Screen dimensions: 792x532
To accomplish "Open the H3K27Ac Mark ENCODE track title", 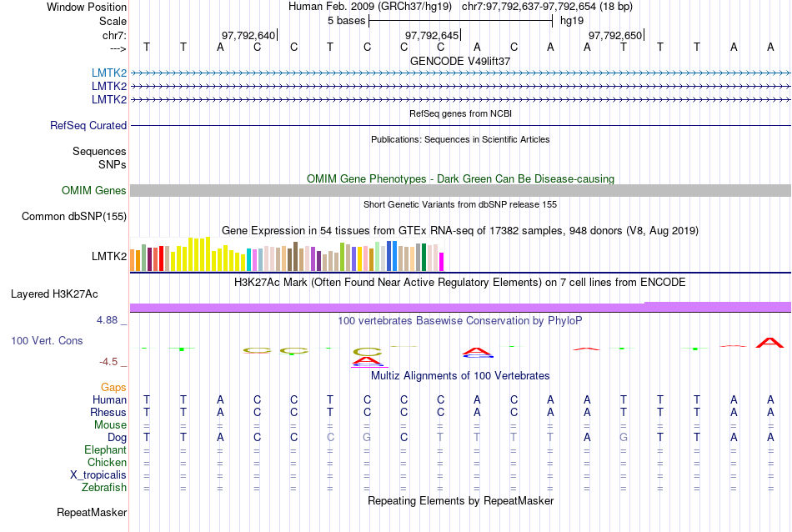I will tap(460, 283).
